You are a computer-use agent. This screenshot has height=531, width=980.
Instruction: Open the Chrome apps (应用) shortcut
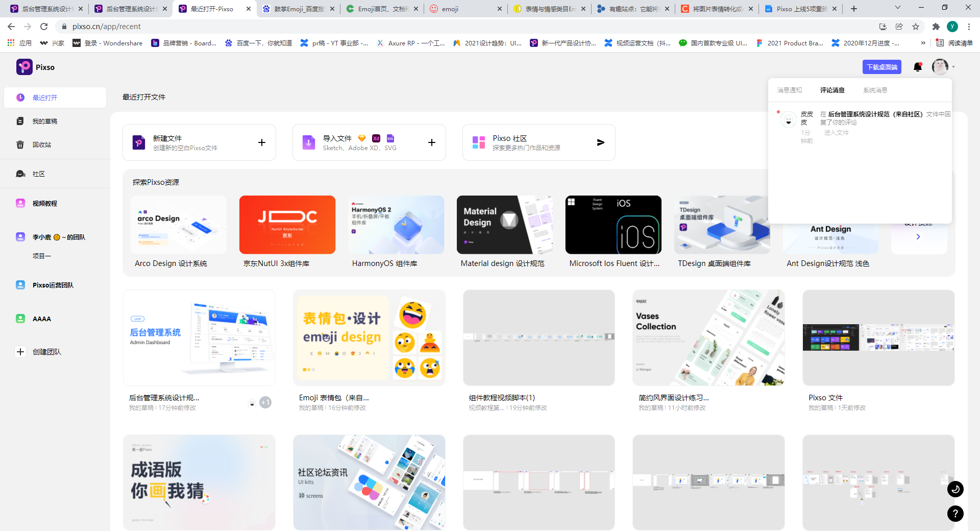[x=19, y=43]
